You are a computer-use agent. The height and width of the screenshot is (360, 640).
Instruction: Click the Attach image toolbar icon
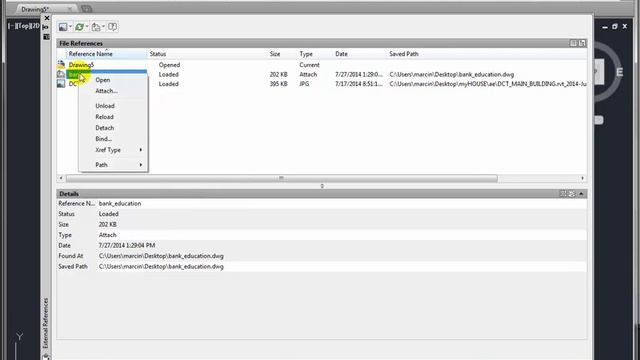coord(63,27)
